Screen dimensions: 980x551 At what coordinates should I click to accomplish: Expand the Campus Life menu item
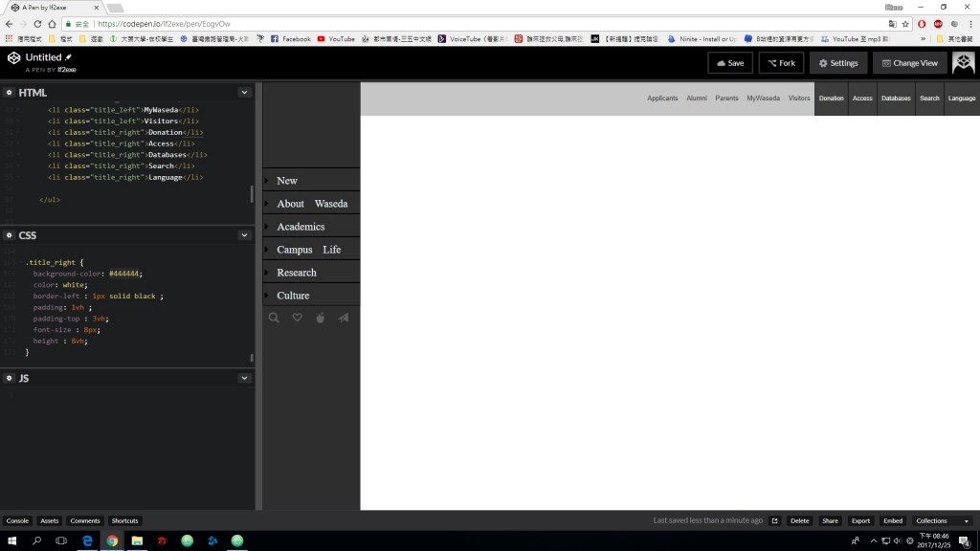311,250
